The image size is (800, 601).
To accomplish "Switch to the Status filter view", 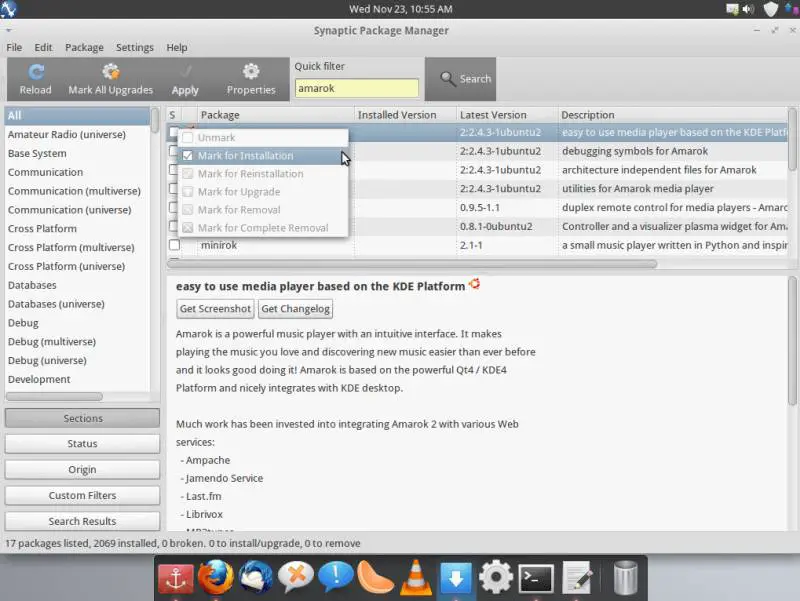I will [82, 444].
